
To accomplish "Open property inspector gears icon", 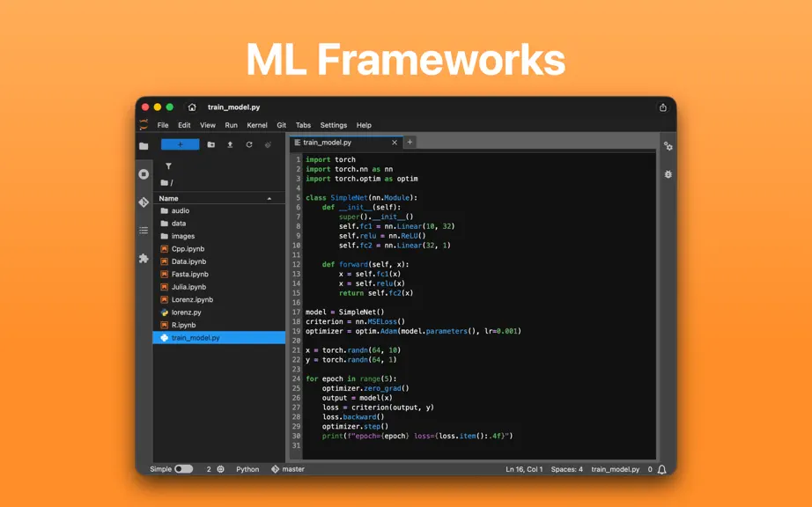I will pyautogui.click(x=668, y=146).
